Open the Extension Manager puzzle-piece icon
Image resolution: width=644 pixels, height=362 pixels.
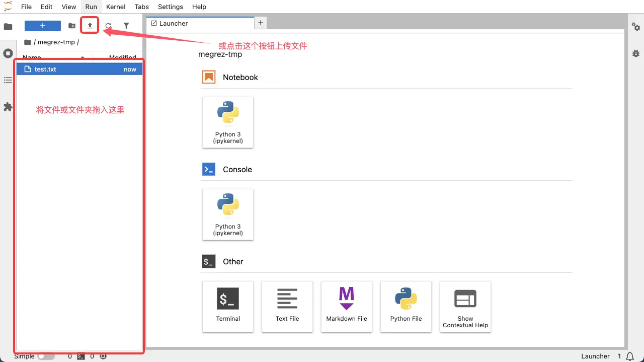[8, 106]
